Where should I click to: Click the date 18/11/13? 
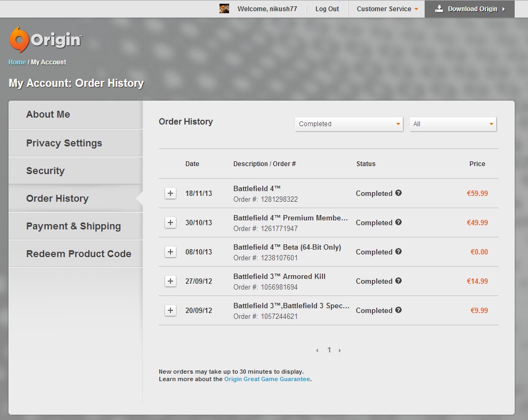point(199,193)
